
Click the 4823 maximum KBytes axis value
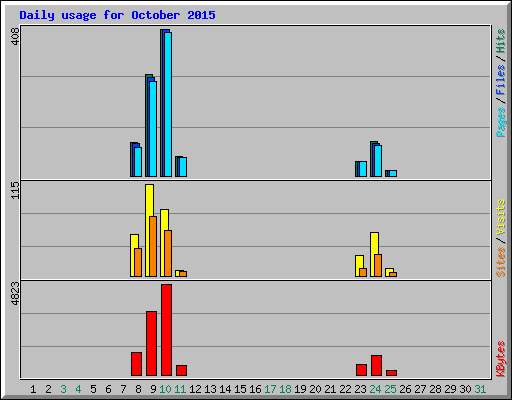[15, 294]
